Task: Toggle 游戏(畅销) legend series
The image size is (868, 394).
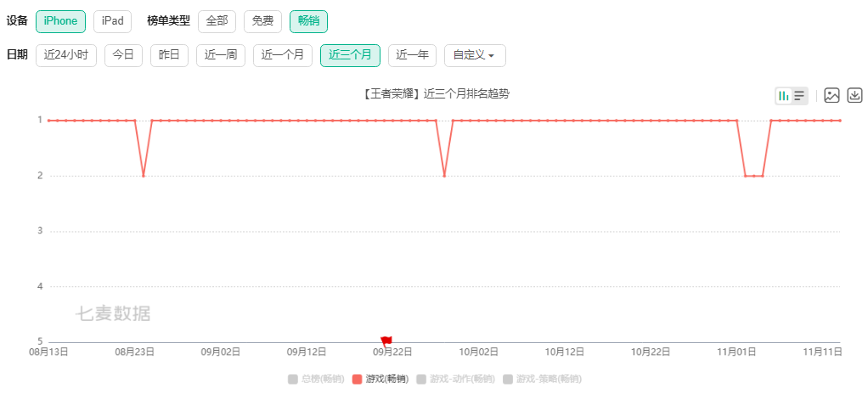Action: [379, 379]
